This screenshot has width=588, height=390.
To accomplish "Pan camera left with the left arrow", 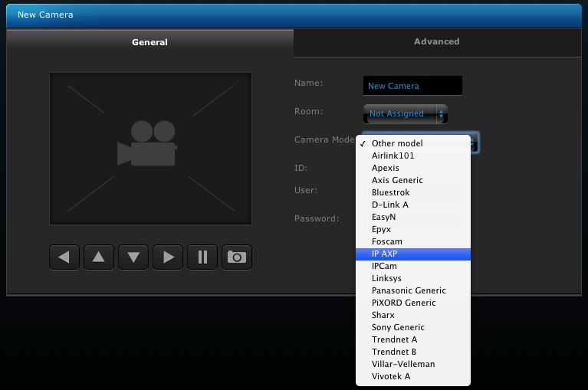I will coord(64,257).
